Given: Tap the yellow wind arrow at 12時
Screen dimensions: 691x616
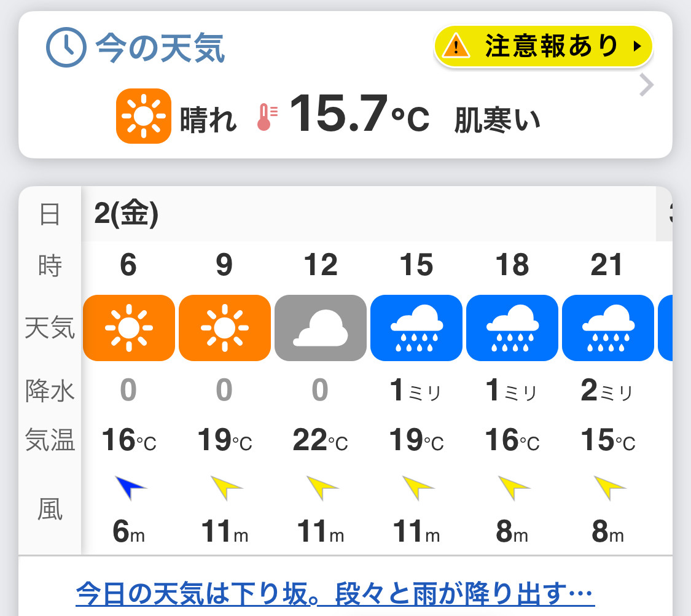Looking at the screenshot, I should [322, 488].
